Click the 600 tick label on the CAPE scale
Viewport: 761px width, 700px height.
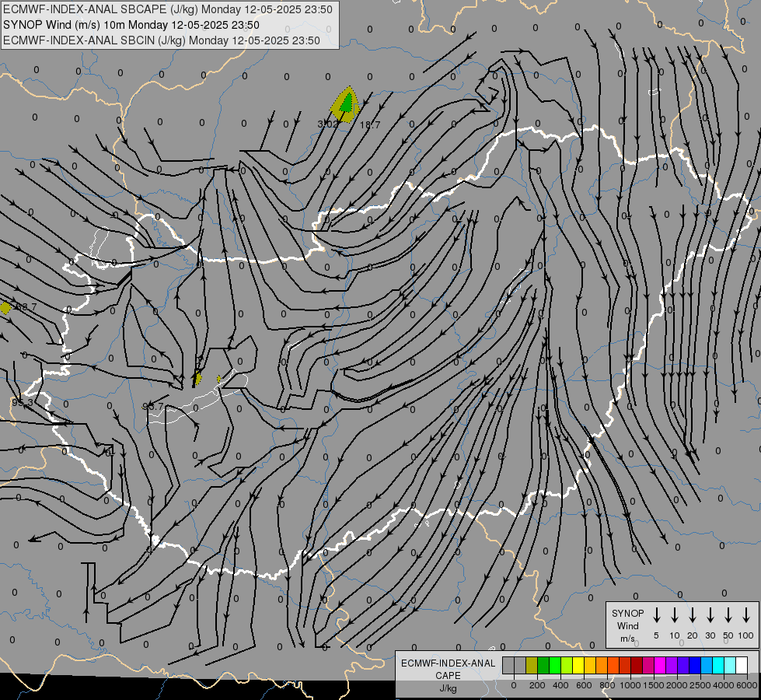pos(584,685)
